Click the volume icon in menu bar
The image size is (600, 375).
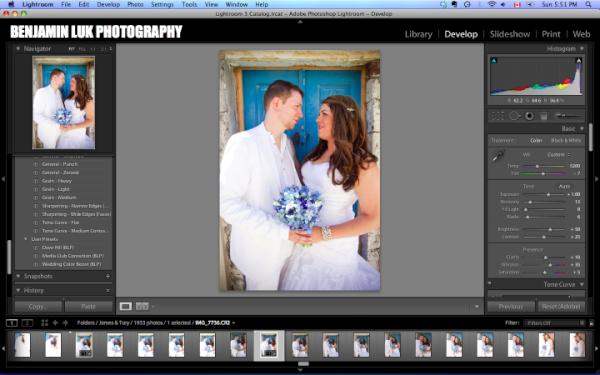(x=503, y=4)
